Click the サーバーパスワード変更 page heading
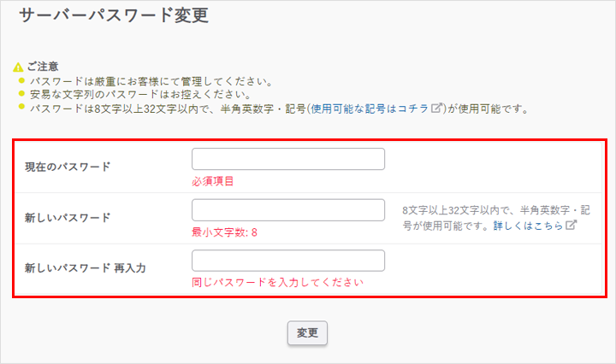This screenshot has height=364, width=616. pyautogui.click(x=114, y=15)
